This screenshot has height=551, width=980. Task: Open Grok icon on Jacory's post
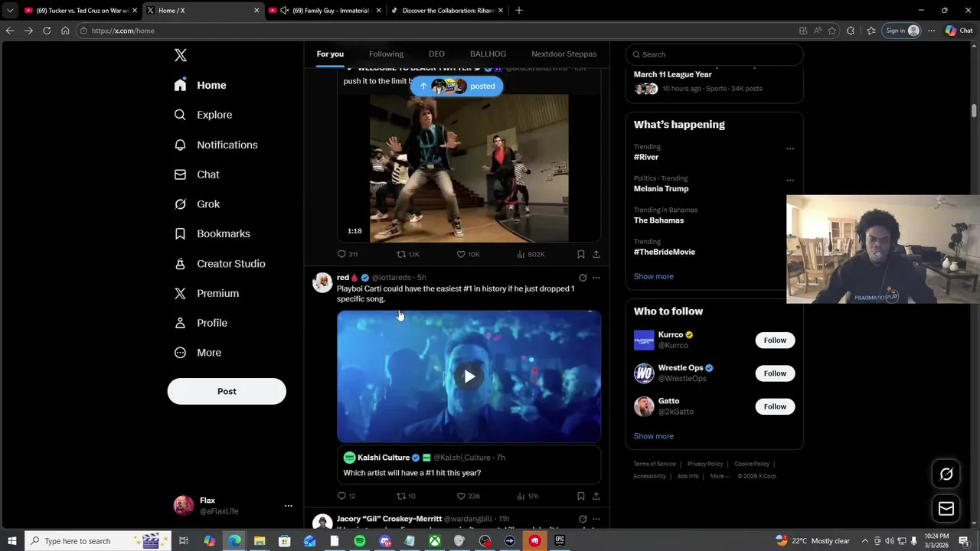point(583,519)
